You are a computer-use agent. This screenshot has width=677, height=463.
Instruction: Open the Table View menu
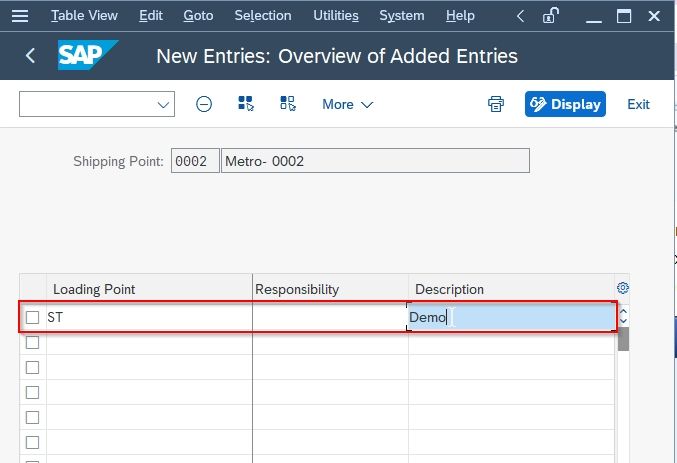84,16
